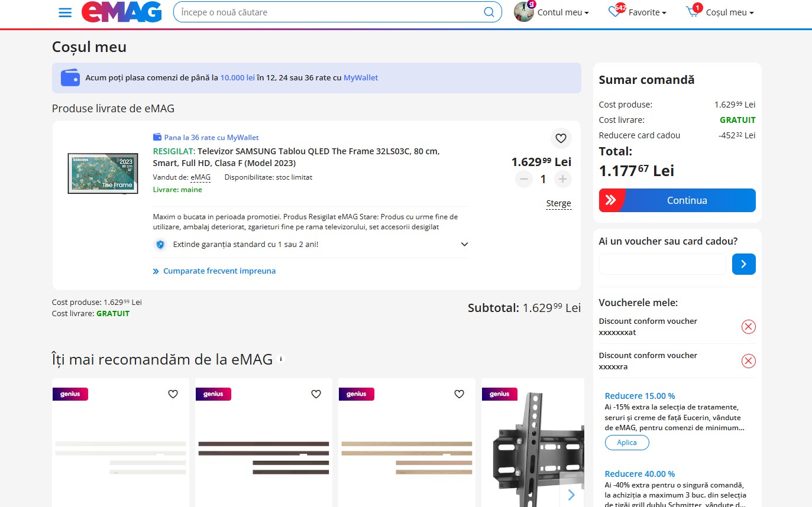812x507 pixels.
Task: Open the Coșul meu cart dropdown in the header
Action: coord(720,12)
